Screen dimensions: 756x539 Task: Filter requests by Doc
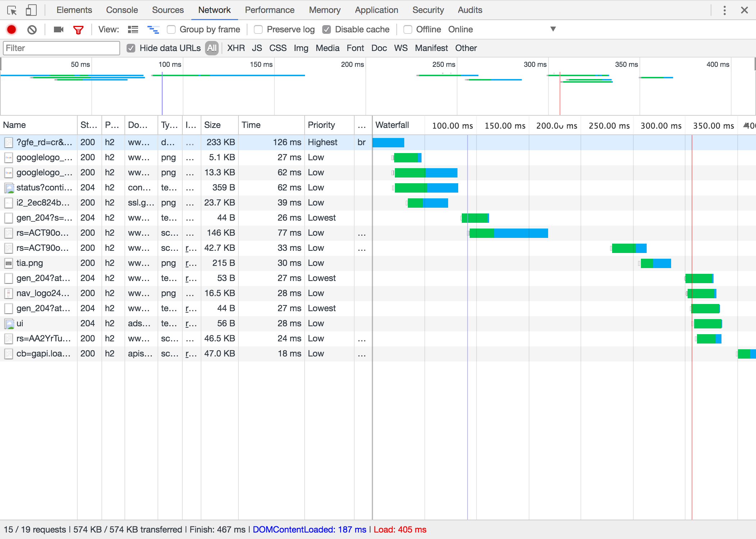click(379, 48)
